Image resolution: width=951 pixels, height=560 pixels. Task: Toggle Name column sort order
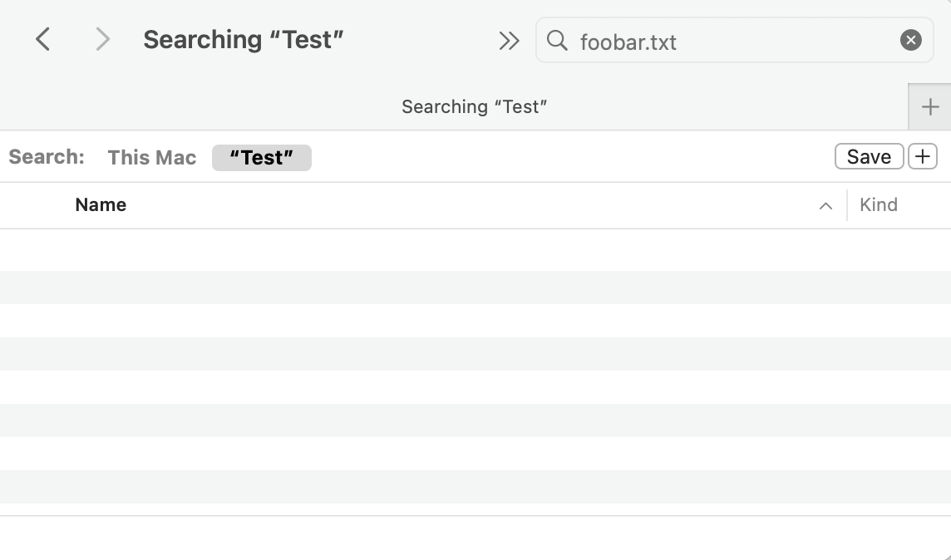tap(100, 204)
